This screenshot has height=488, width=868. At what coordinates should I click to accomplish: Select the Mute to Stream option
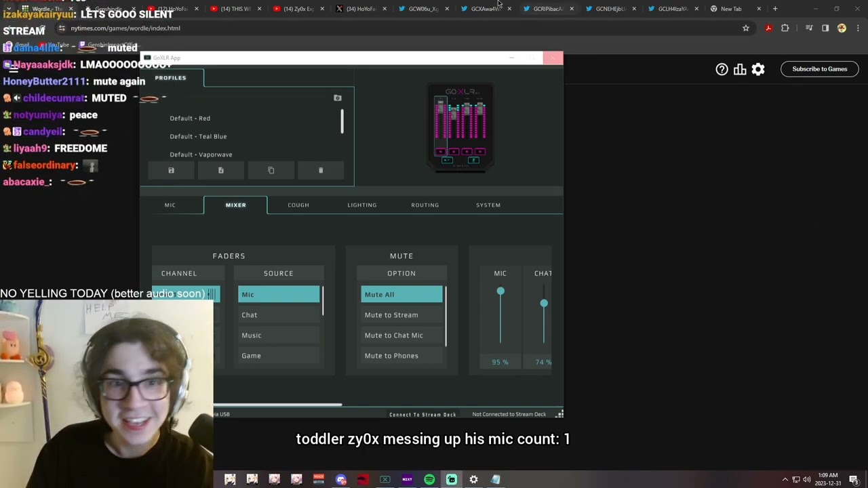pyautogui.click(x=401, y=314)
